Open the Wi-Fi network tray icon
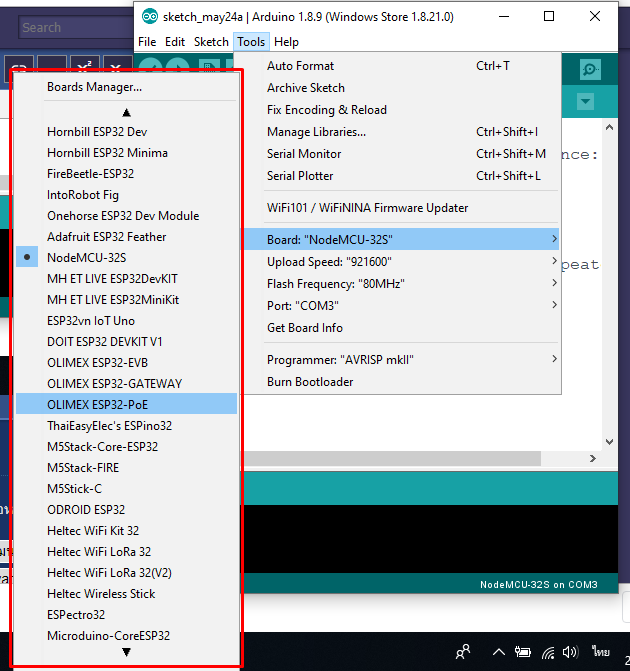The height and width of the screenshot is (671, 630). tap(548, 653)
